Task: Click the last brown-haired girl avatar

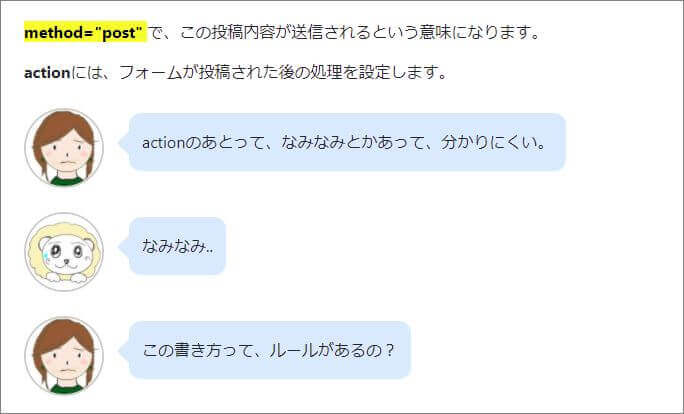Action: pos(64,356)
